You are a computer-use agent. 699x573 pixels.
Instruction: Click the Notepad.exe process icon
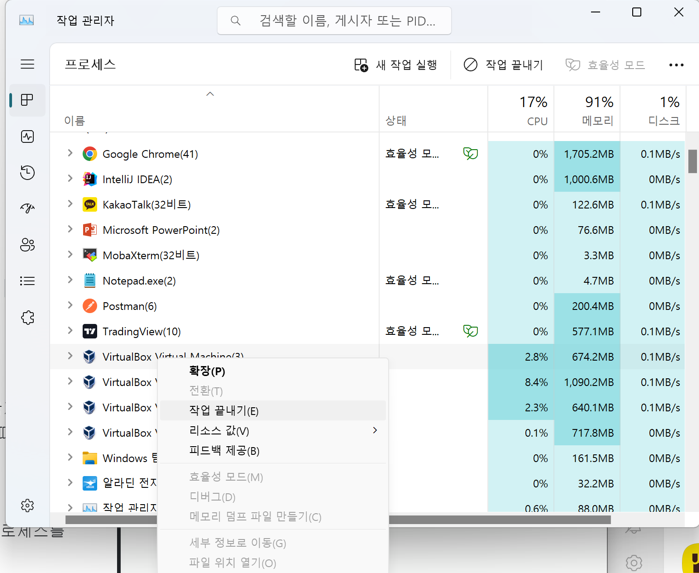click(x=90, y=280)
